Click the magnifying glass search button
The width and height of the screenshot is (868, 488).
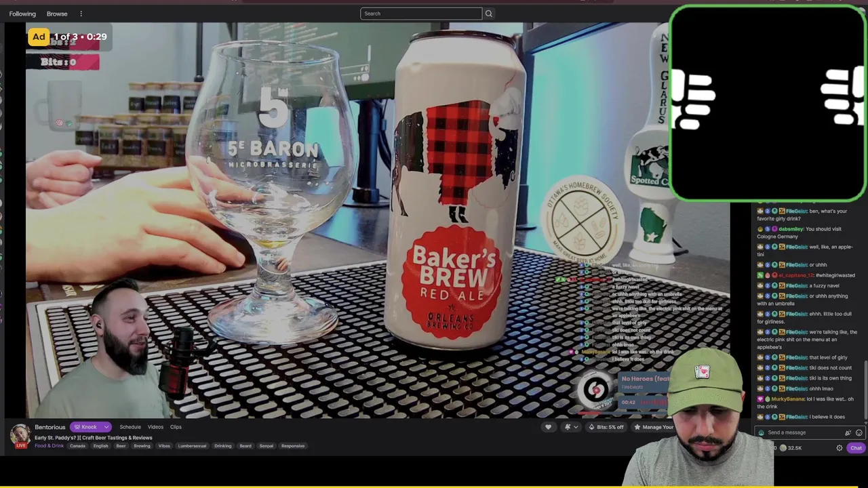(488, 14)
